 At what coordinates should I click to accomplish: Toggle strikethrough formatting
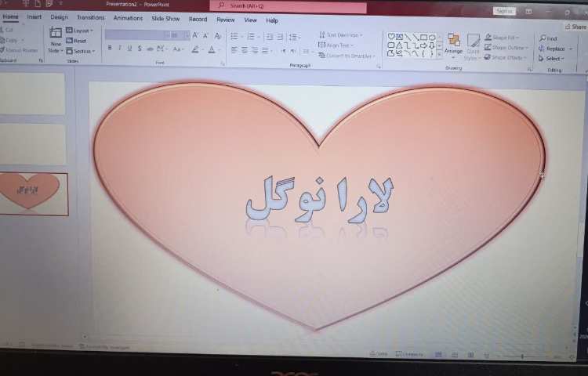150,49
